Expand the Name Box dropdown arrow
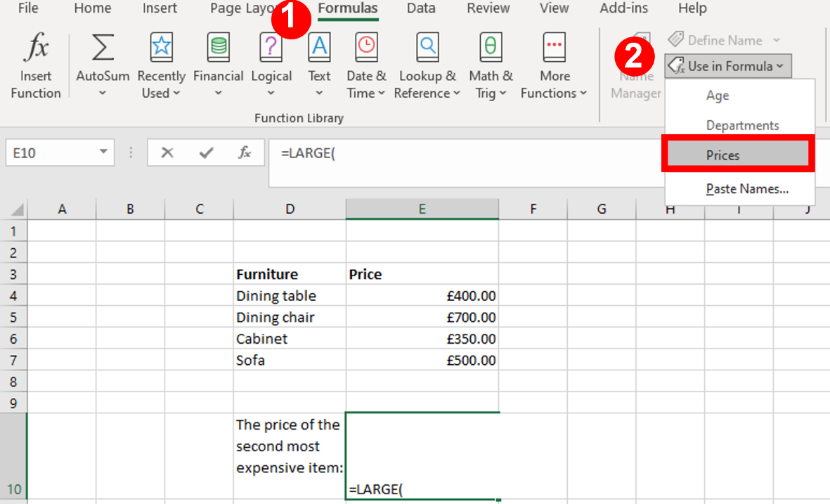This screenshot has height=504, width=830. (x=102, y=153)
